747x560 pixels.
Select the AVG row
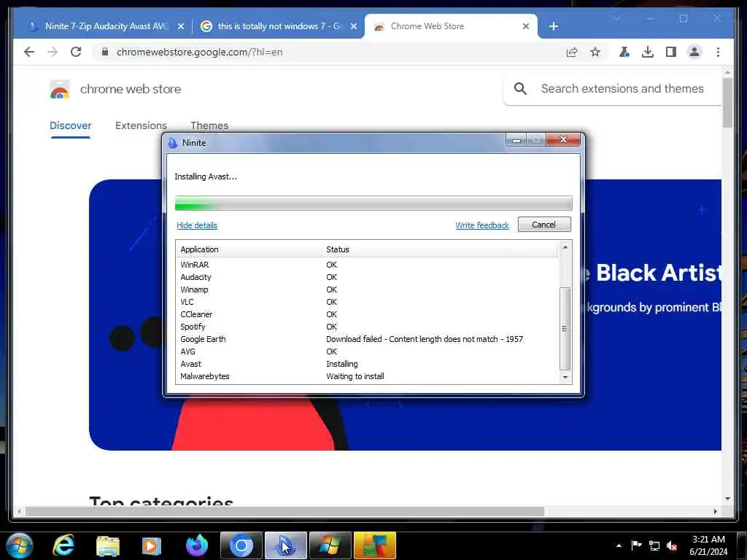point(367,351)
